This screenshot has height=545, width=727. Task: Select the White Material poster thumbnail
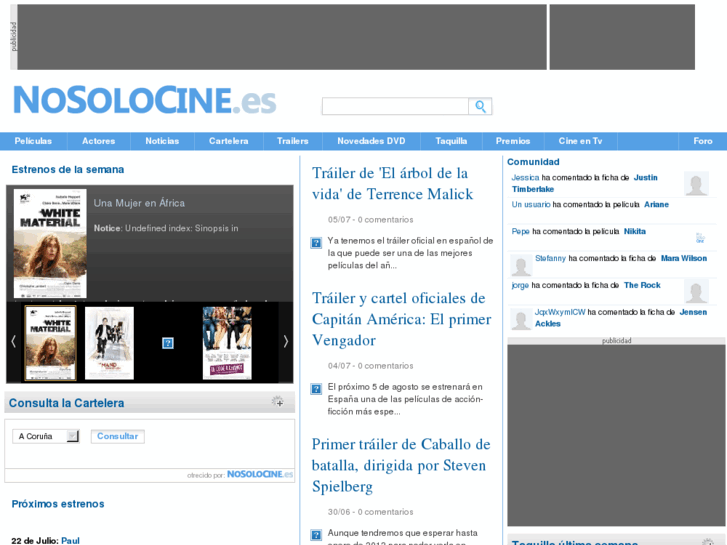pyautogui.click(x=50, y=342)
